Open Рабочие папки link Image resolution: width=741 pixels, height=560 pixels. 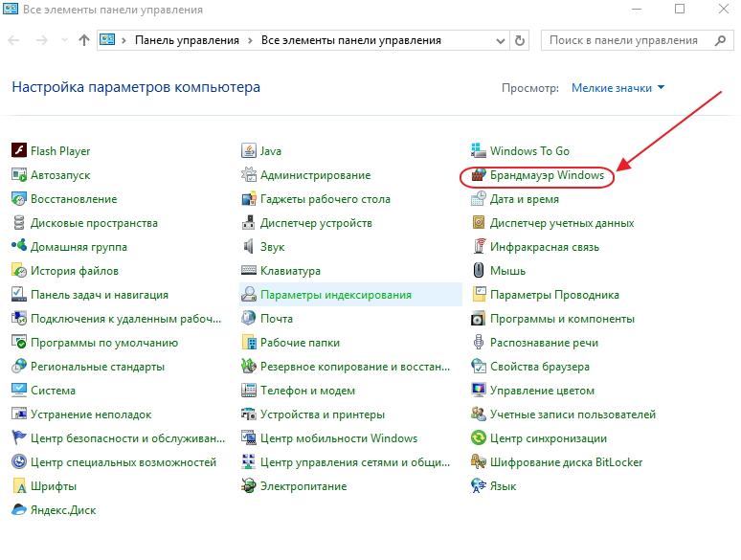click(300, 343)
